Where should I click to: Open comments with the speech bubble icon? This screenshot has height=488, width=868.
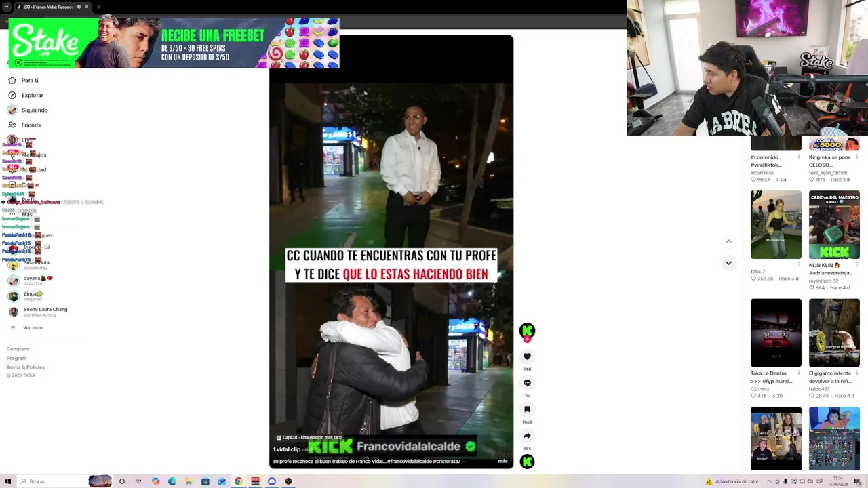click(527, 383)
